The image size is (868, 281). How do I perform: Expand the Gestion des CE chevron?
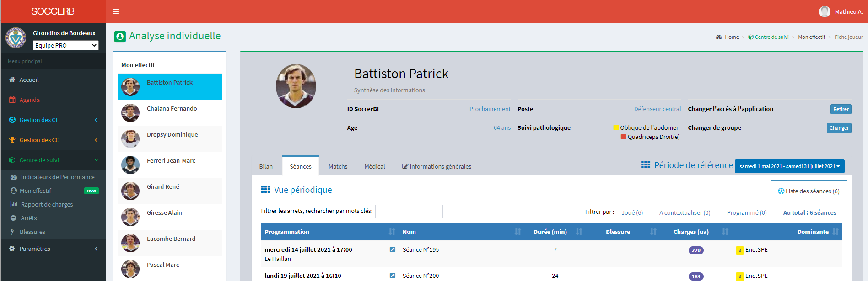(x=96, y=120)
